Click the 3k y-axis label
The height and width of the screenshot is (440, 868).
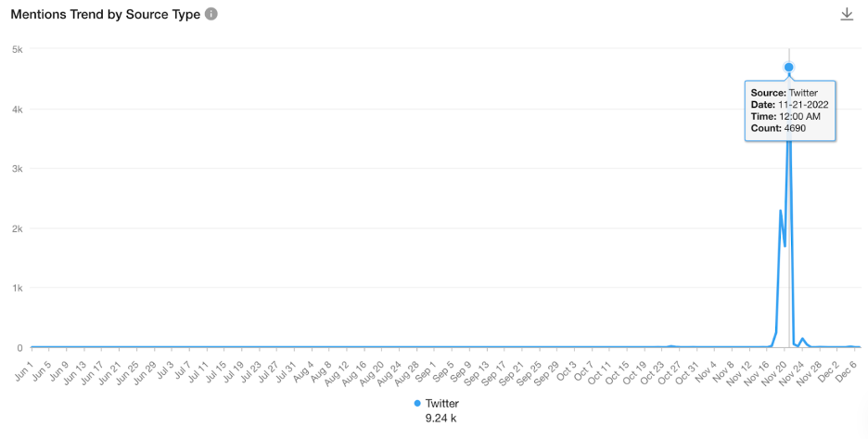(16, 169)
